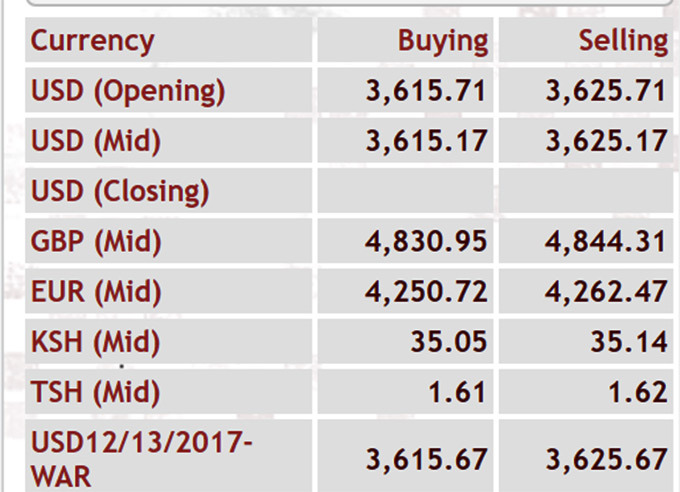Click KSH selling rate 35.14
This screenshot has width=680, height=492.
(629, 341)
